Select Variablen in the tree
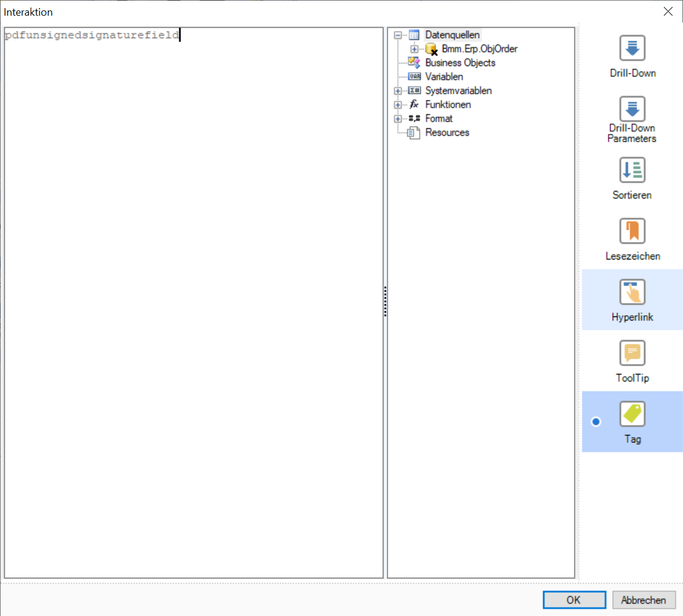Image resolution: width=683 pixels, height=616 pixels. coord(444,77)
